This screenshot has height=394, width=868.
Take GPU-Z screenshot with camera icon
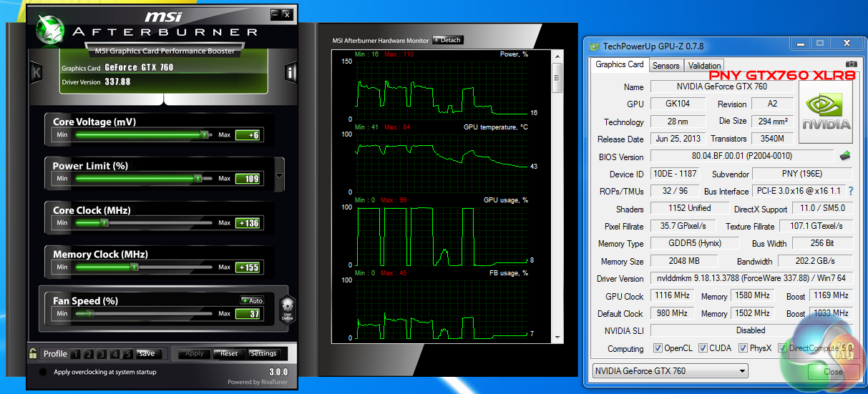pyautogui.click(x=851, y=64)
